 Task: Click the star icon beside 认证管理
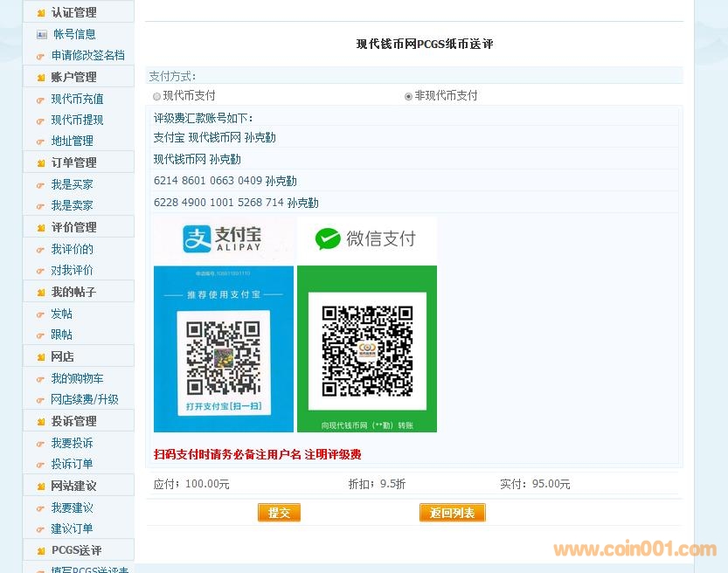pos(40,13)
